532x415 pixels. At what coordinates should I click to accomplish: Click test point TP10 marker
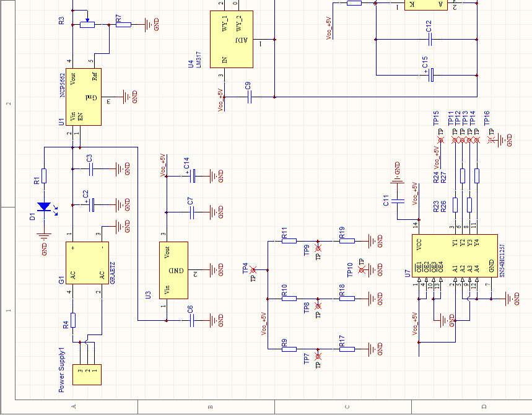tap(361, 270)
